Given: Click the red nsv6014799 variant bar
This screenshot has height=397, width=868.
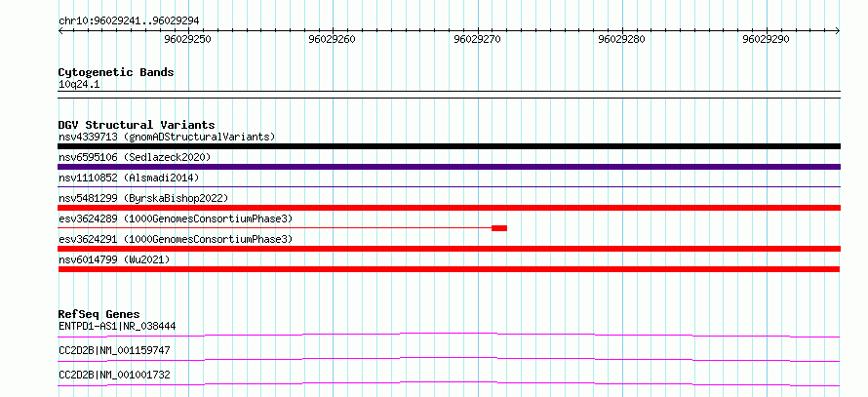Looking at the screenshot, I should pyautogui.click(x=449, y=269).
